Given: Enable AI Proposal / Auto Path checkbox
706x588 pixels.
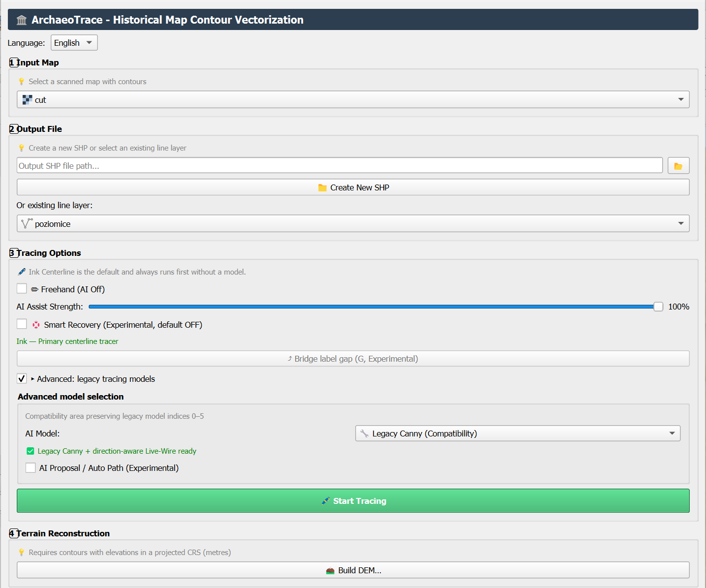Looking at the screenshot, I should (31, 467).
